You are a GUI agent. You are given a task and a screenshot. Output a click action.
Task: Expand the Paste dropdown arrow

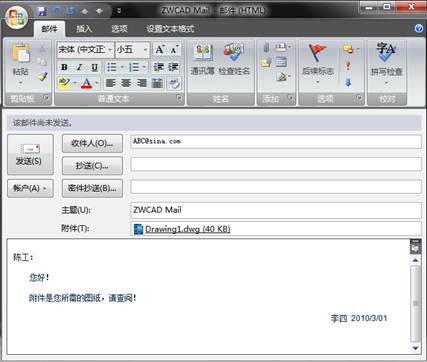[21, 82]
